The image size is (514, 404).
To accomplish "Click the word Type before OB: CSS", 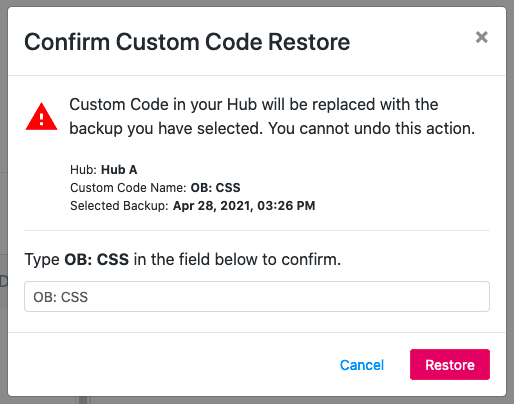I will tap(42, 260).
